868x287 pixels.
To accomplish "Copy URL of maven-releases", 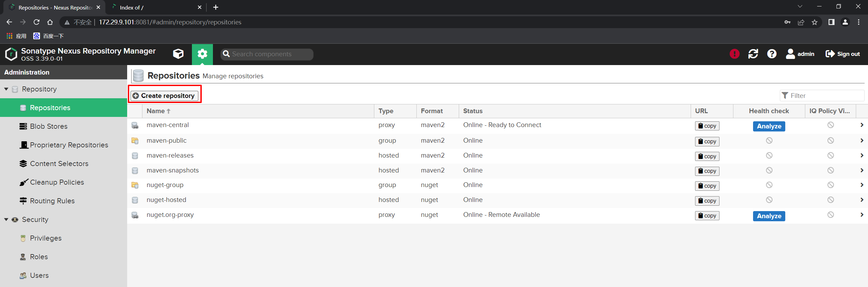I will [x=707, y=156].
